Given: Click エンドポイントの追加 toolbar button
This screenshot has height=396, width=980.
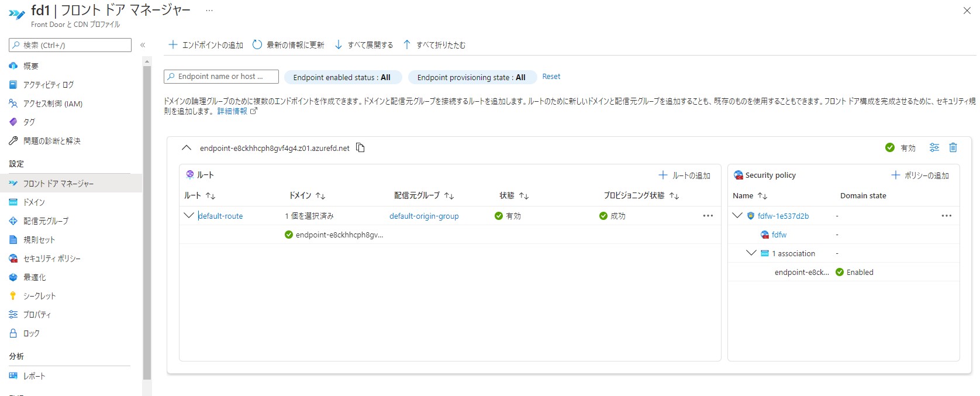Looking at the screenshot, I should (x=206, y=45).
